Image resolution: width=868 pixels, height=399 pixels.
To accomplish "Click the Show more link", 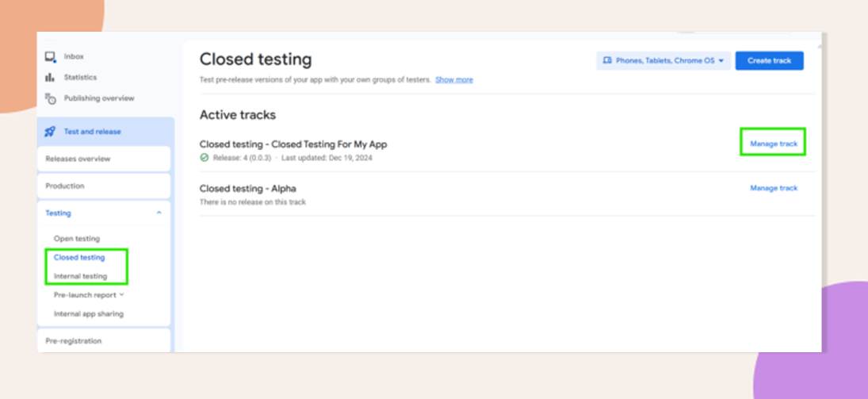I will (454, 80).
